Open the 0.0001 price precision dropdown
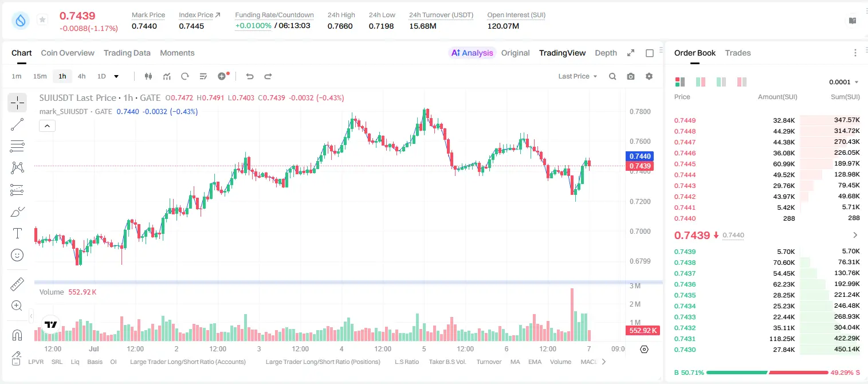 [844, 82]
